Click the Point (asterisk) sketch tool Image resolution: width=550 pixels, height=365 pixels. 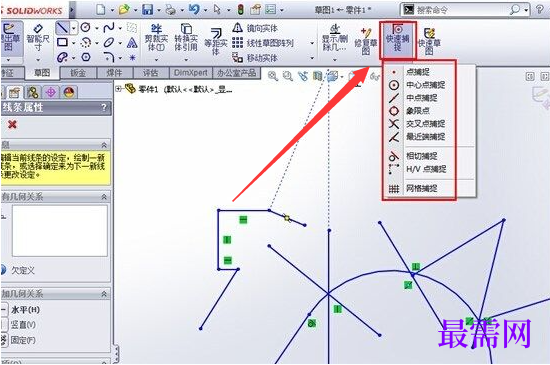click(x=132, y=57)
